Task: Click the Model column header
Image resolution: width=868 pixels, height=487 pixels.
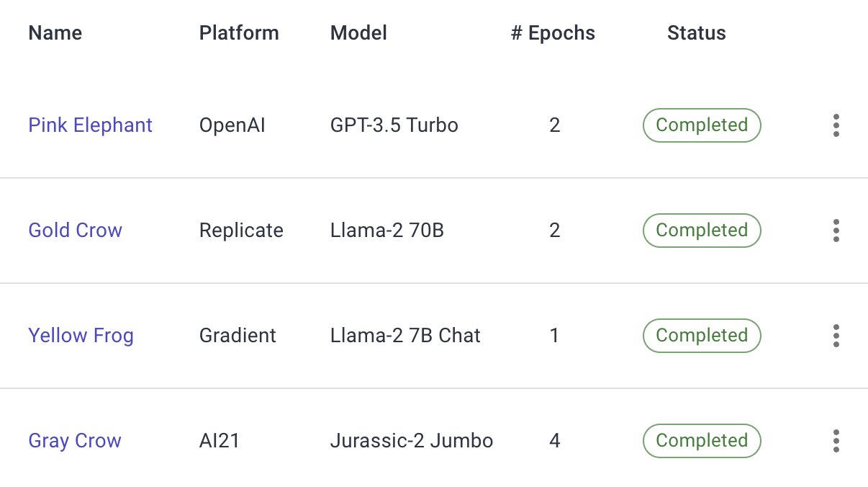Action: (358, 33)
